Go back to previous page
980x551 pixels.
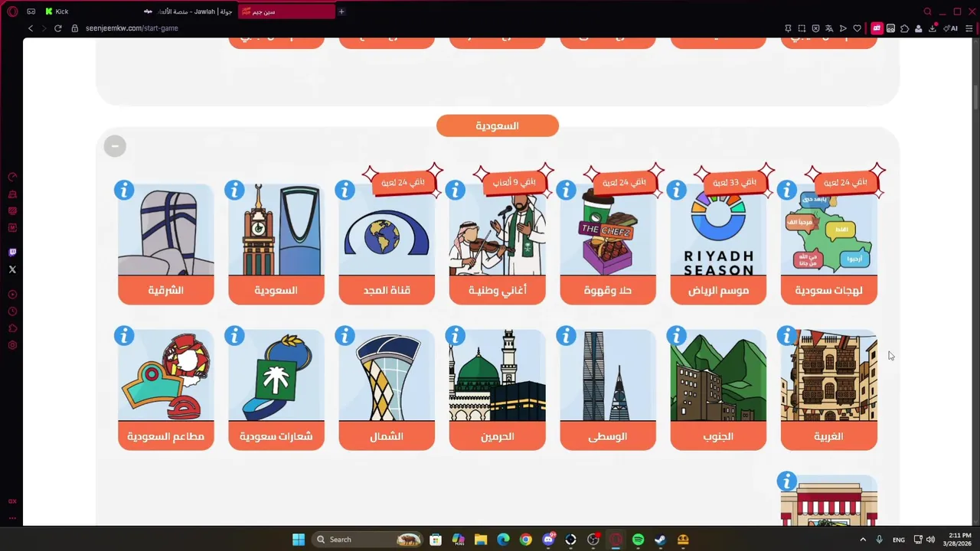tap(31, 28)
